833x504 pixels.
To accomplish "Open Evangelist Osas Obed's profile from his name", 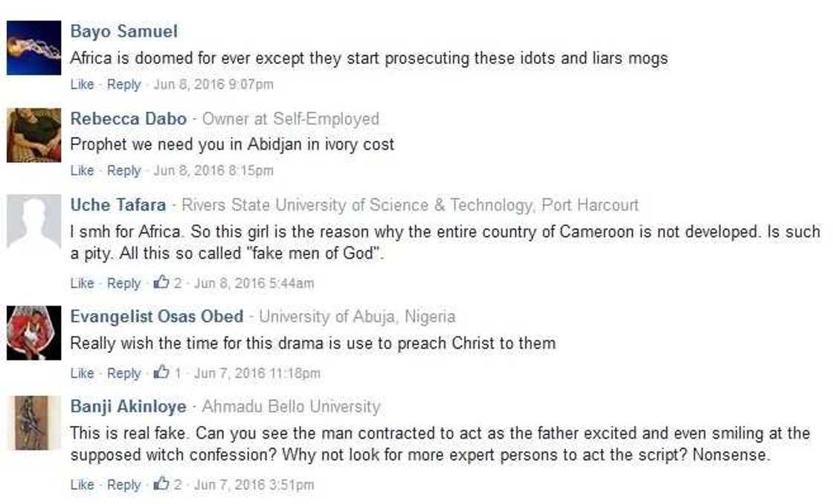I will point(155,316).
